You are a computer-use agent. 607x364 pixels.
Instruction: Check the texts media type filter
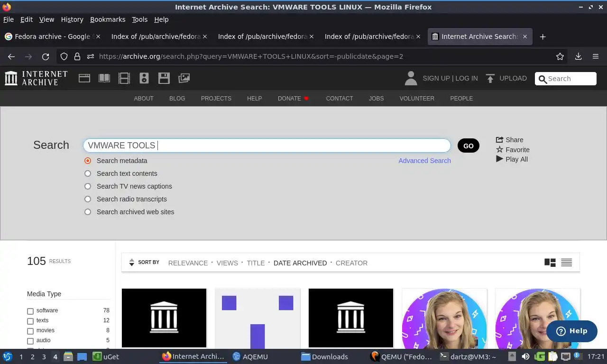[30, 321]
